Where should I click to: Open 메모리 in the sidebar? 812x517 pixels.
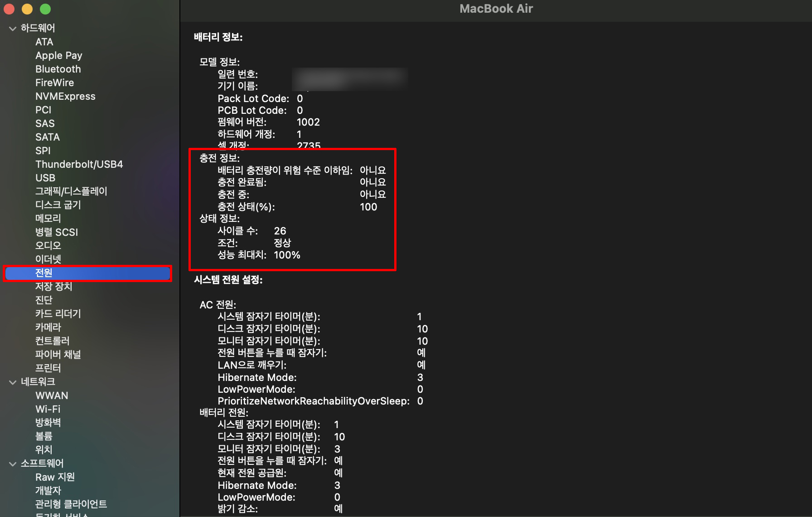point(48,219)
